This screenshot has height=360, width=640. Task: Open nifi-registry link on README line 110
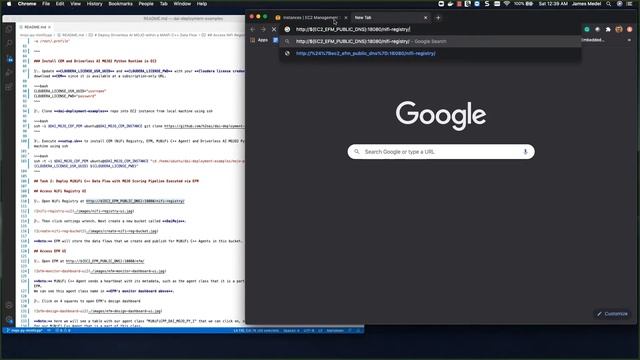tap(135, 201)
